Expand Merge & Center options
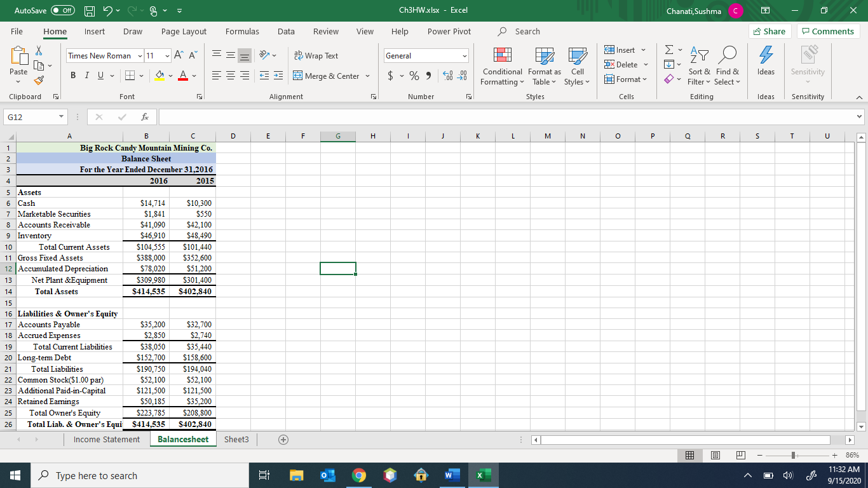Viewport: 868px width, 488px height. [367, 76]
